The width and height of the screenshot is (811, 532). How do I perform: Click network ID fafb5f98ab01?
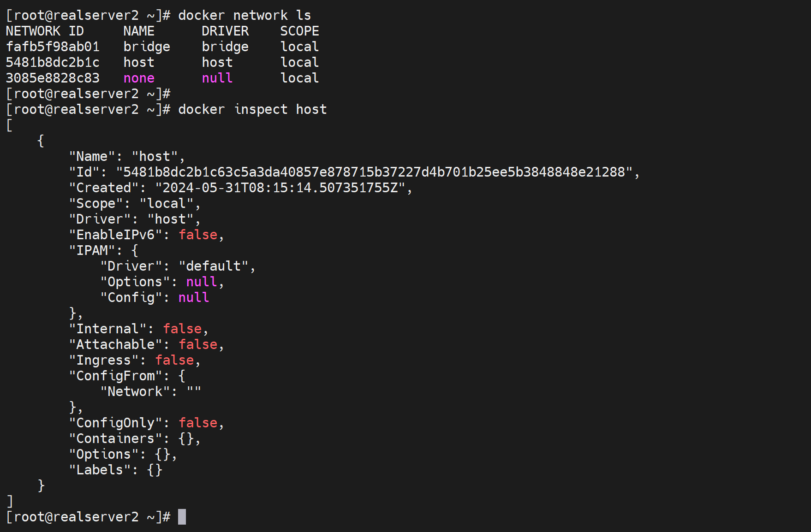tap(53, 47)
